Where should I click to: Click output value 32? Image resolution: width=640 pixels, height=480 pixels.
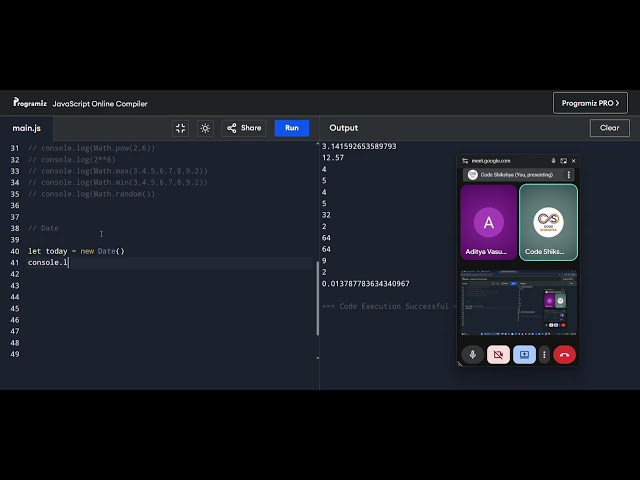pos(327,215)
